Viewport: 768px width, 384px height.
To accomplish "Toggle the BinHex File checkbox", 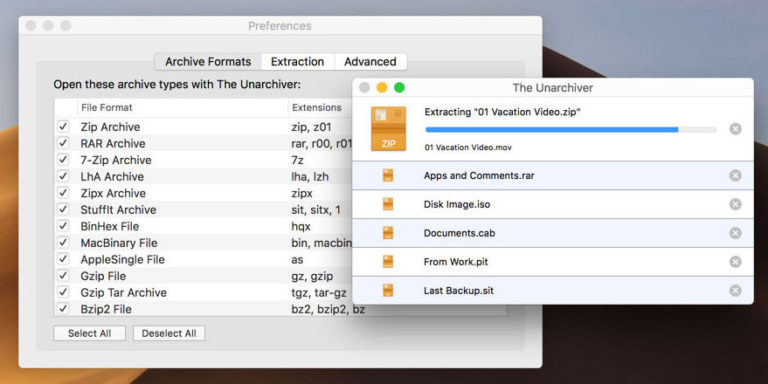I will point(63,226).
